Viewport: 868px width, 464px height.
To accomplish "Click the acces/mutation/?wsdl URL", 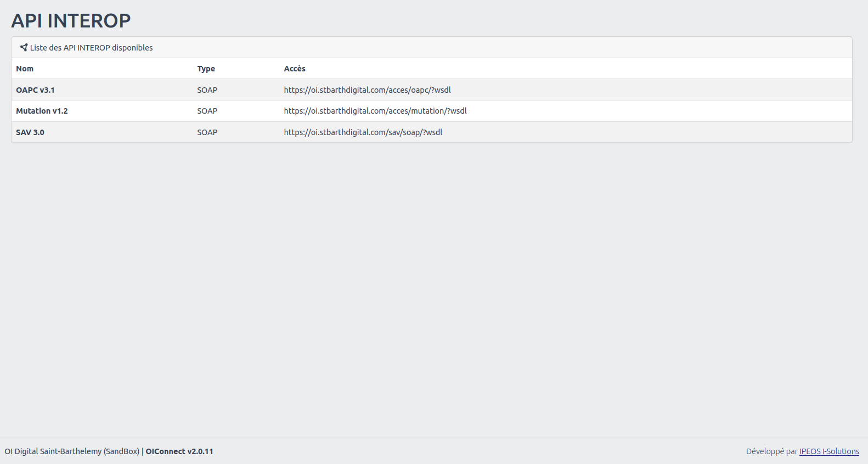I will 375,111.
